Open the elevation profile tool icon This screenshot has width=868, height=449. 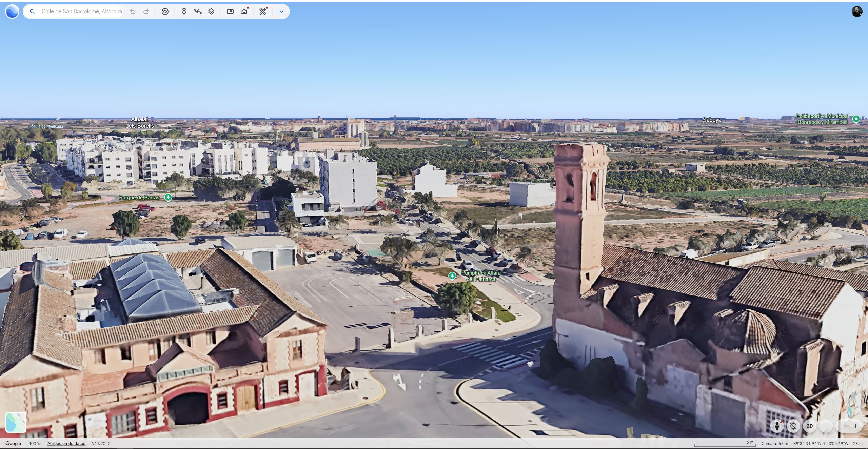coord(244,12)
